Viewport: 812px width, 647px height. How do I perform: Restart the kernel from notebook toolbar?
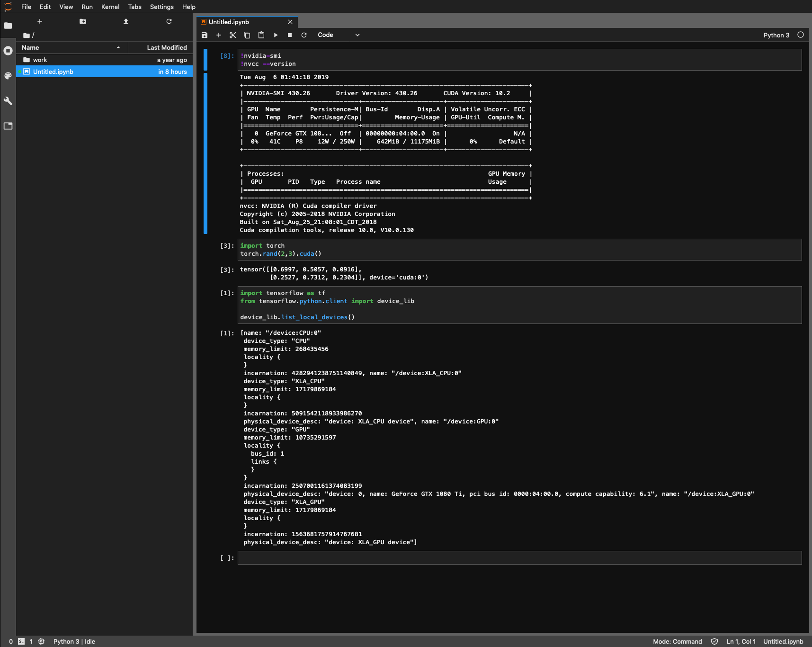point(304,35)
